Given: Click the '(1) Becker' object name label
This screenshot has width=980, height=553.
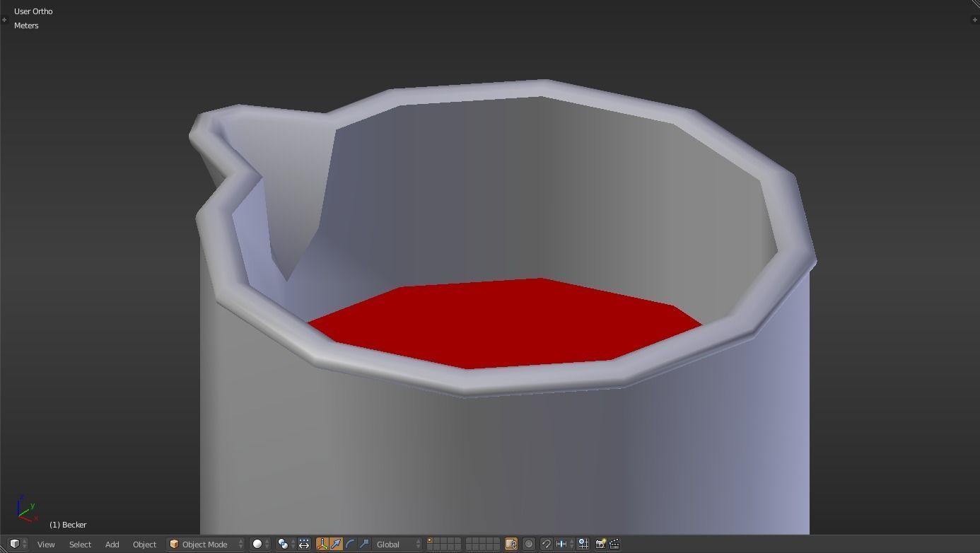Looking at the screenshot, I should coord(68,525).
